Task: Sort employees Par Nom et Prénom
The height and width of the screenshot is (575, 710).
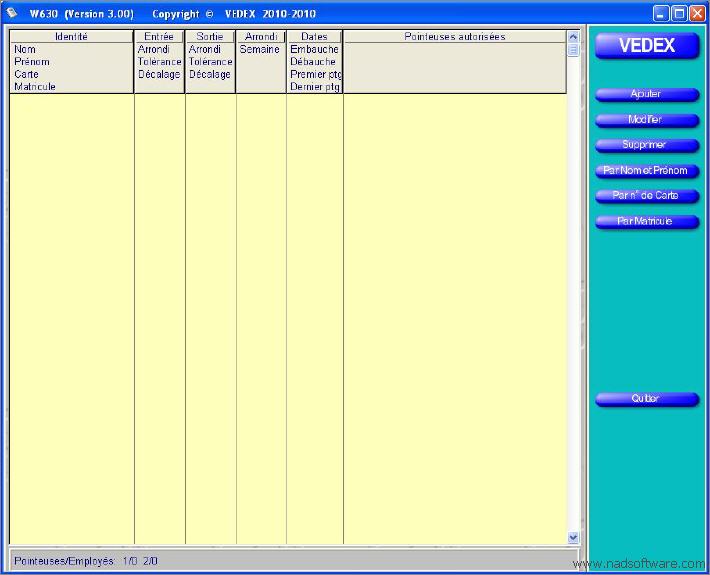Action: pyautogui.click(x=647, y=171)
